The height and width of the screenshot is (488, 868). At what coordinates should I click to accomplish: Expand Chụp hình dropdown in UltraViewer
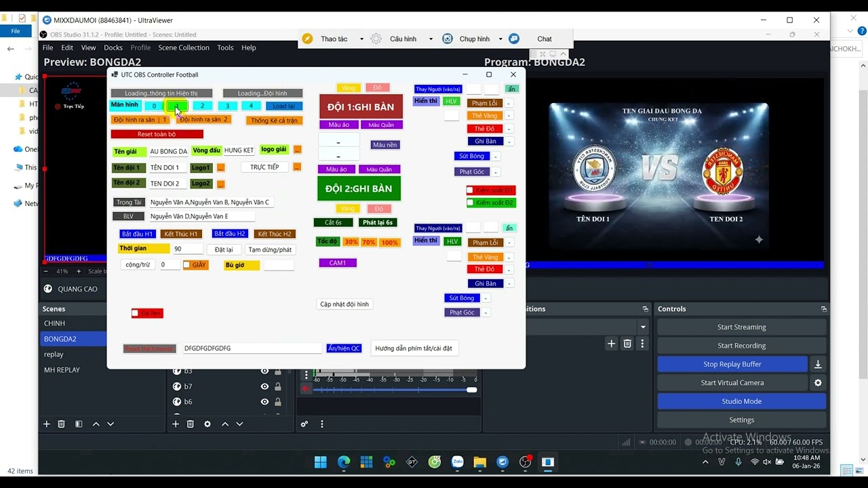(x=500, y=39)
